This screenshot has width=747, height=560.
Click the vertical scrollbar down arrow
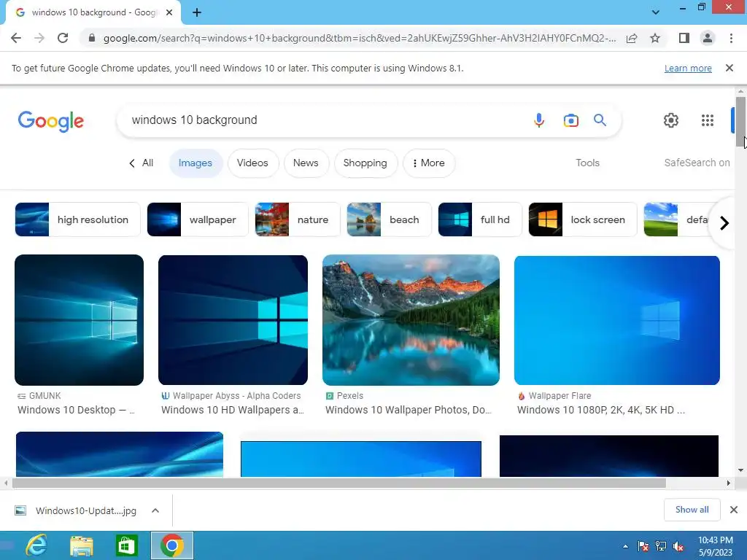[741, 470]
